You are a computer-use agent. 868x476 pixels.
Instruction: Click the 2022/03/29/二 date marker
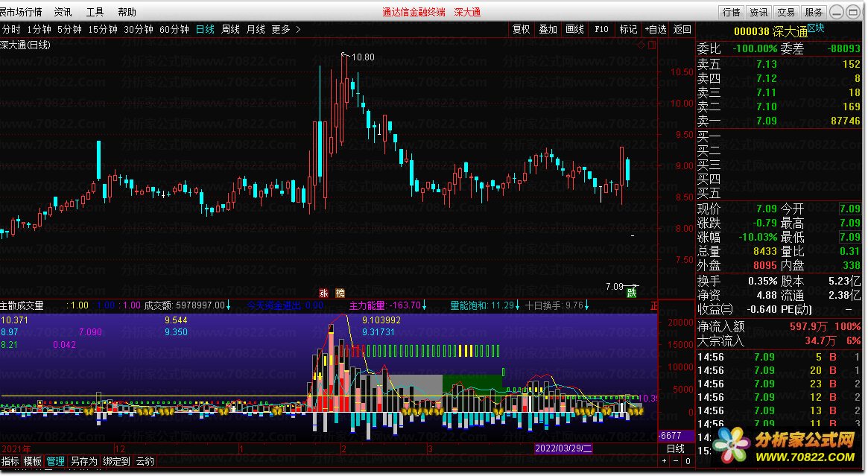tap(563, 449)
